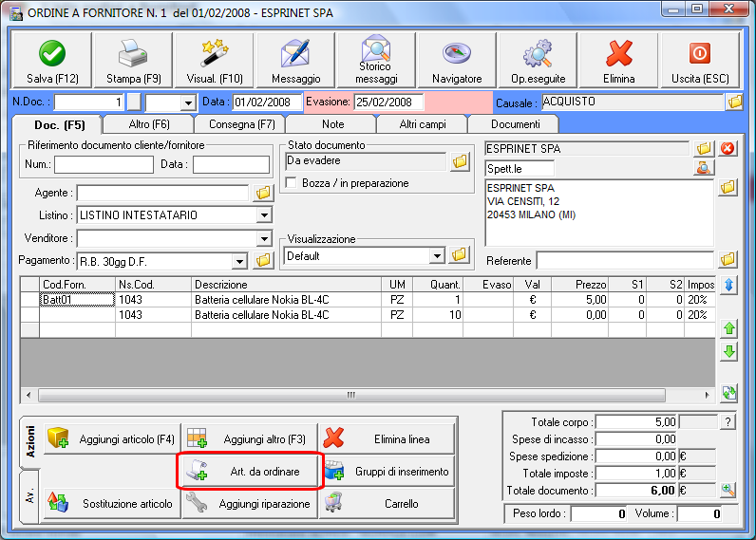Image resolution: width=756 pixels, height=540 pixels.
Task: Move the row up with the green arrow
Action: (x=729, y=328)
